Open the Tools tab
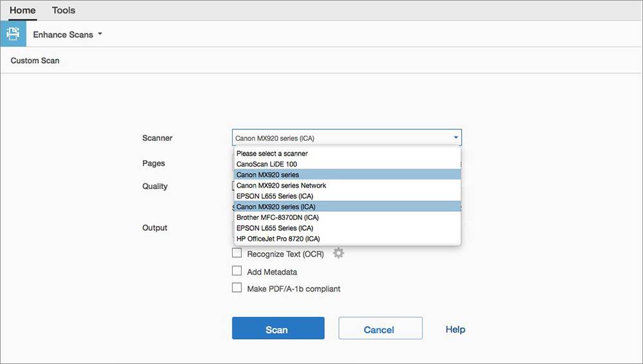This screenshot has height=364, width=643. [x=64, y=10]
